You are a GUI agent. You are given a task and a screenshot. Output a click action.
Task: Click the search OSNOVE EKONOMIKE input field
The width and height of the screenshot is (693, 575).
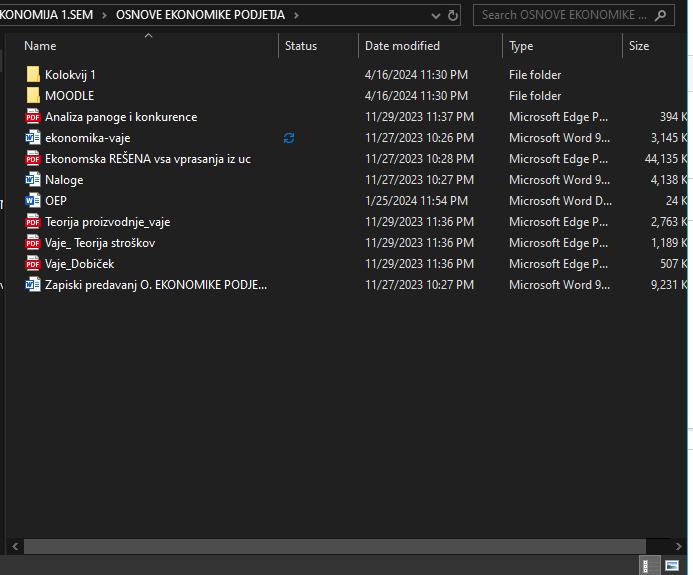click(563, 16)
